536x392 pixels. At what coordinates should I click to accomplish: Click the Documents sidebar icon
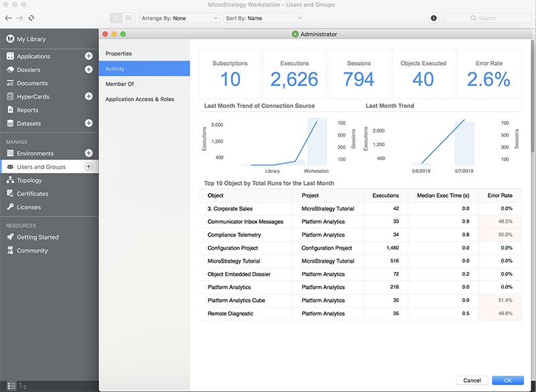10,83
